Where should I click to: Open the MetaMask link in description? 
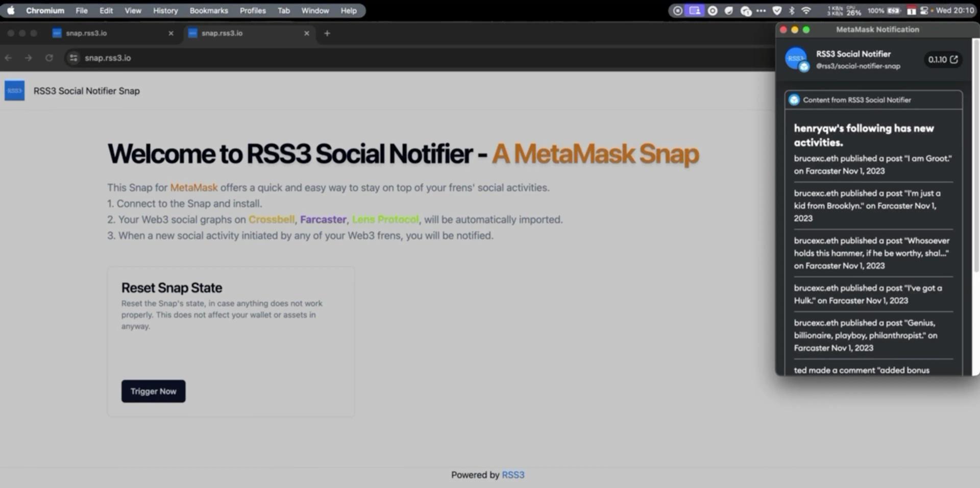click(x=194, y=187)
